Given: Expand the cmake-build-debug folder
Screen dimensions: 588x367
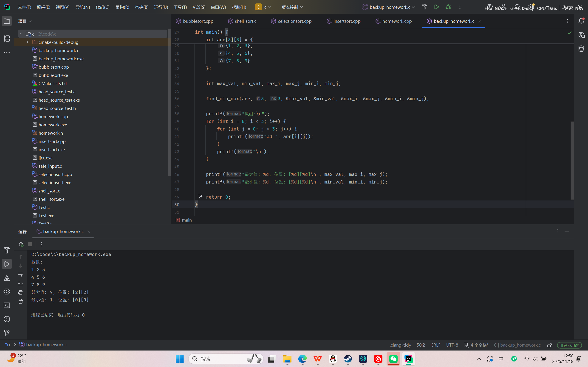Looking at the screenshot, I should 28,42.
